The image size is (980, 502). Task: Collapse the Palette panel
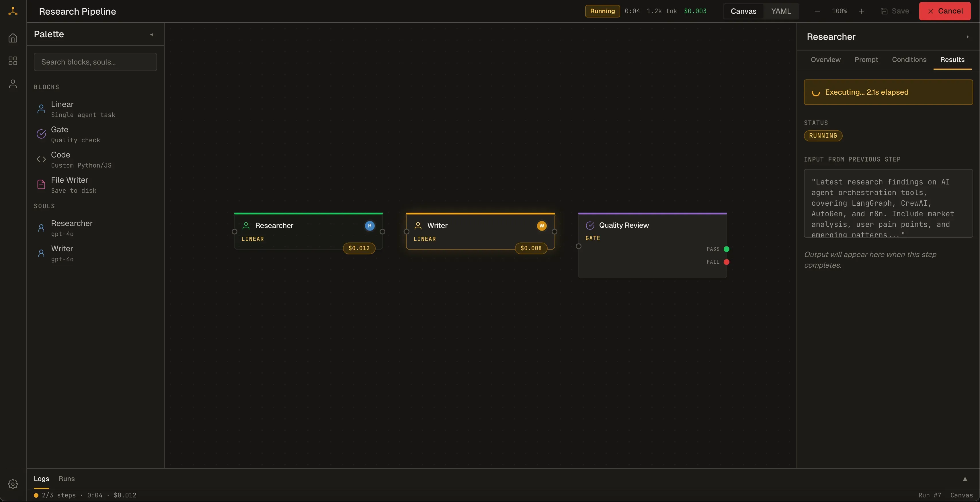pyautogui.click(x=151, y=35)
